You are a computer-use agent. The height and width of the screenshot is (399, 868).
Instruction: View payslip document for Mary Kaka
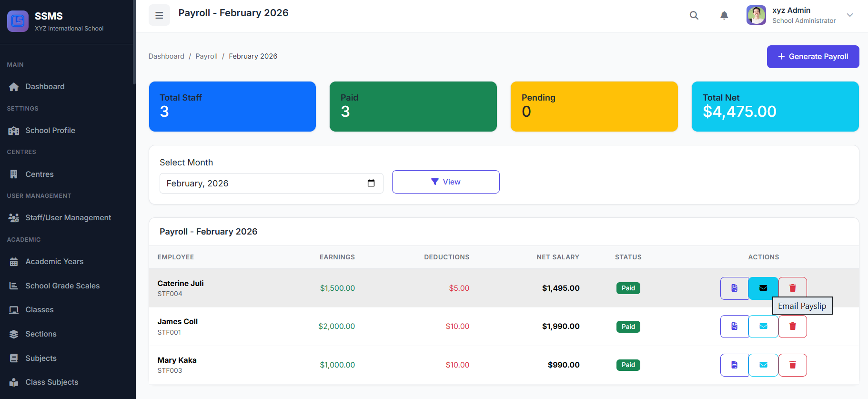pos(734,365)
